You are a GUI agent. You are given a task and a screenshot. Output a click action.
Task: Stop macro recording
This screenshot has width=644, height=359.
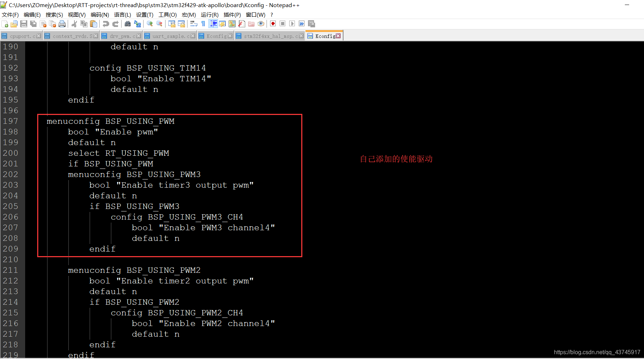[x=282, y=24]
